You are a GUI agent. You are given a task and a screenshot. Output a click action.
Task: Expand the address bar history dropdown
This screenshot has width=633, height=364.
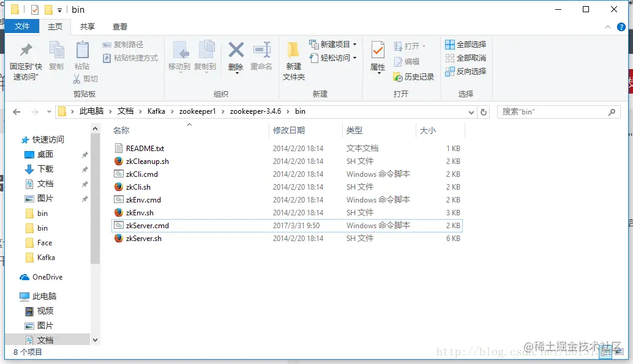pos(471,112)
